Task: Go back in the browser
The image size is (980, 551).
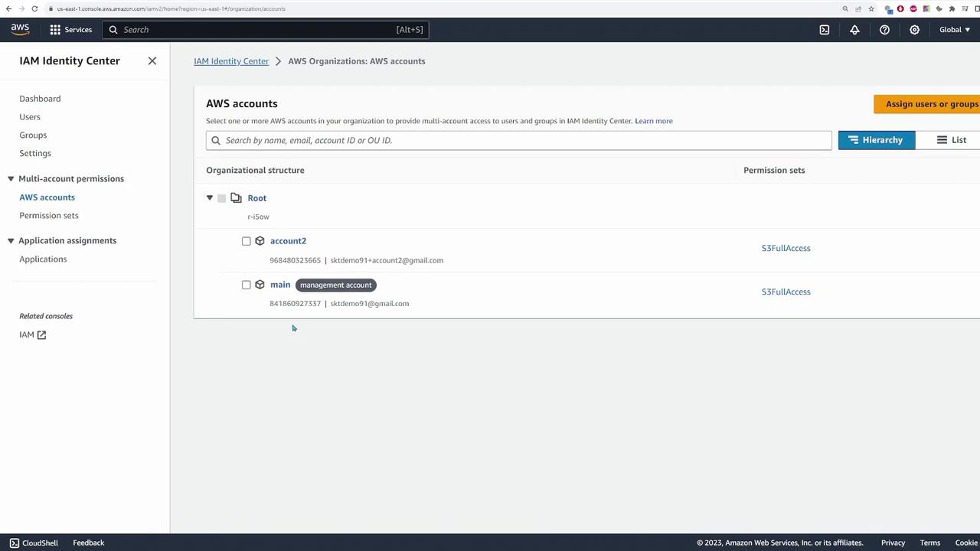Action: pos(9,8)
